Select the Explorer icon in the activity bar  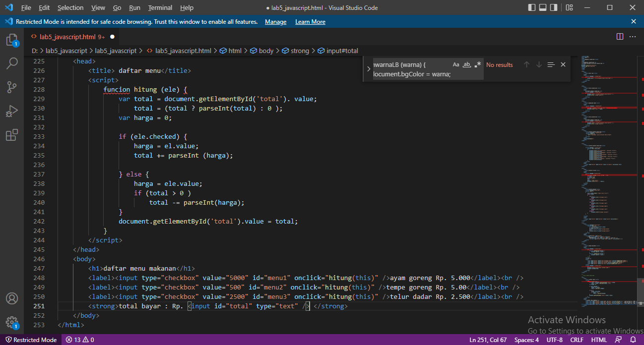pos(12,40)
